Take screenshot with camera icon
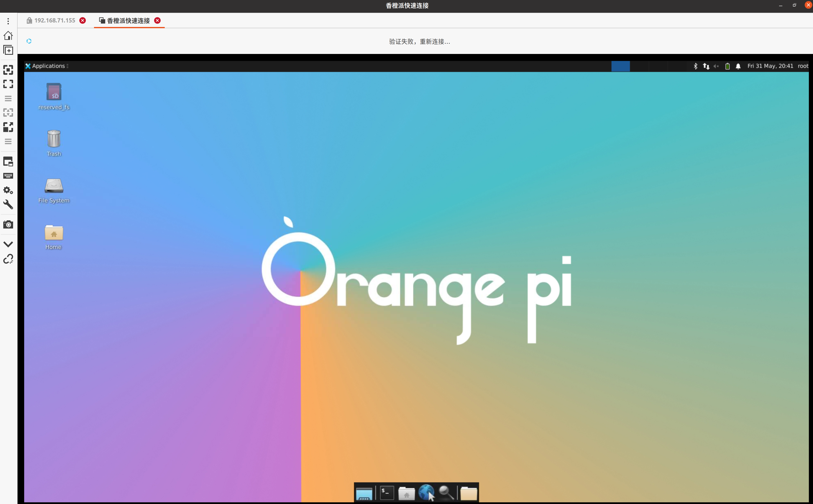 coord(8,225)
